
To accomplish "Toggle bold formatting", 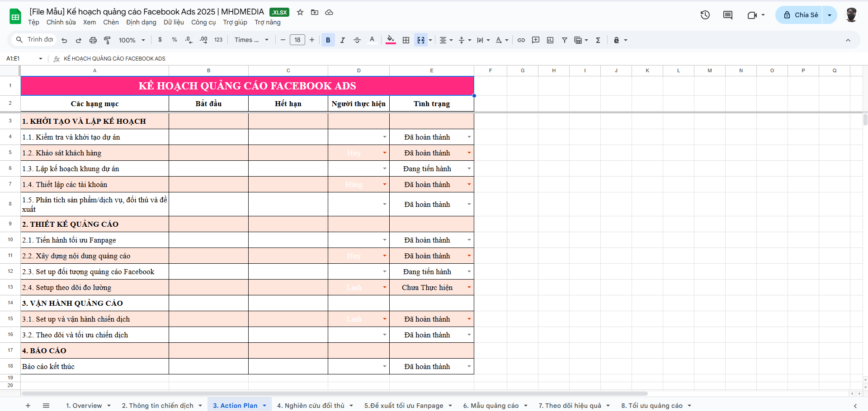I will click(x=328, y=40).
